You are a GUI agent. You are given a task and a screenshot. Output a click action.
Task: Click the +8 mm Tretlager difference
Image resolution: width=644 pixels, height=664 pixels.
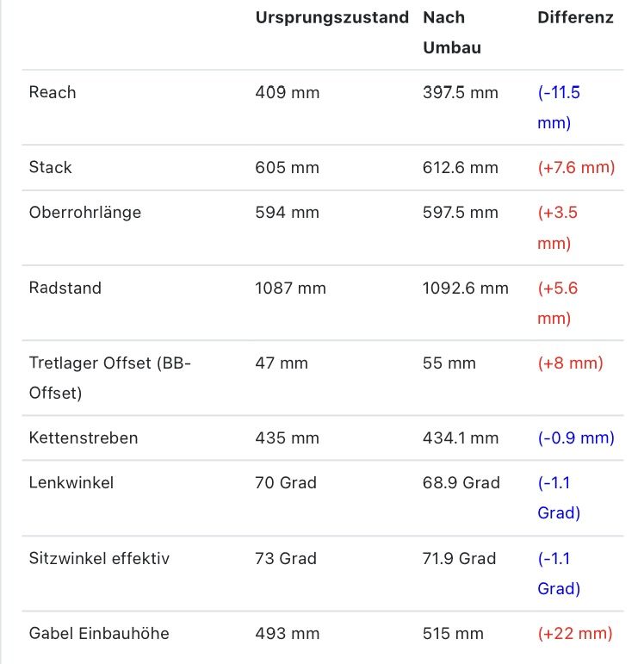[570, 363]
